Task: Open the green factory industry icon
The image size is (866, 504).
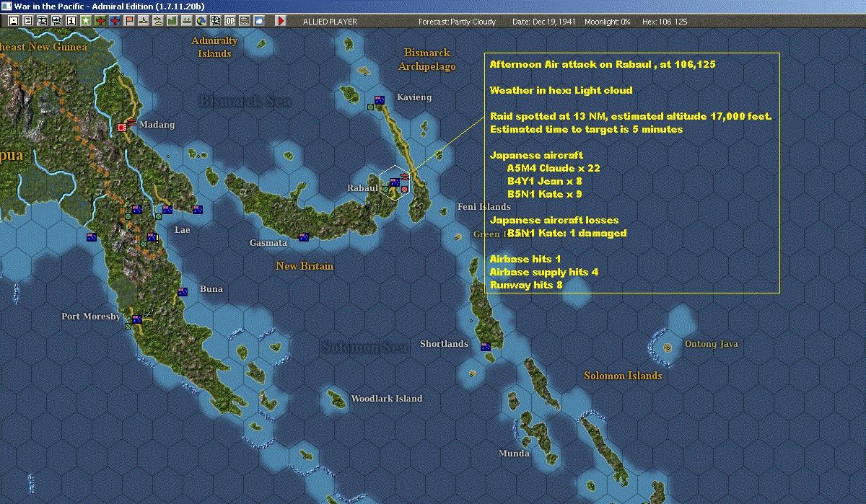Action: pyautogui.click(x=172, y=22)
